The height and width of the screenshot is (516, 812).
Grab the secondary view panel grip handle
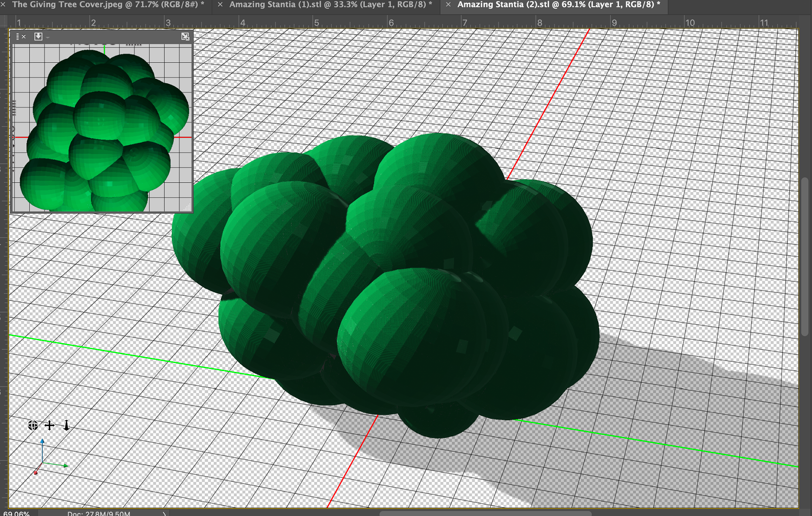coord(17,37)
